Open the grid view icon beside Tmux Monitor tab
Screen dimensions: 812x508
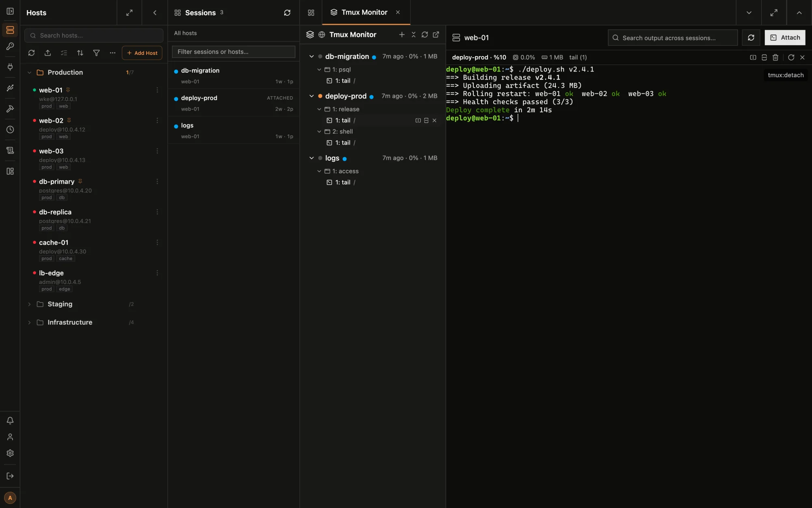[x=311, y=13]
